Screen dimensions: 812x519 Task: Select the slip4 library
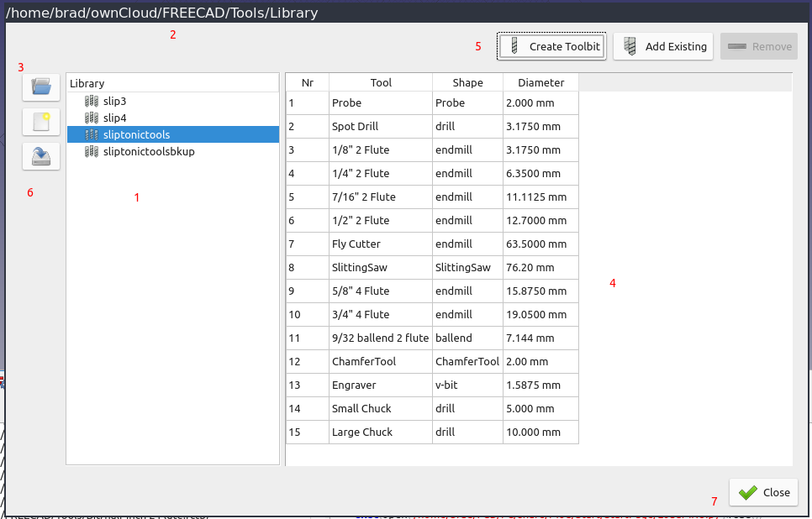click(x=173, y=118)
